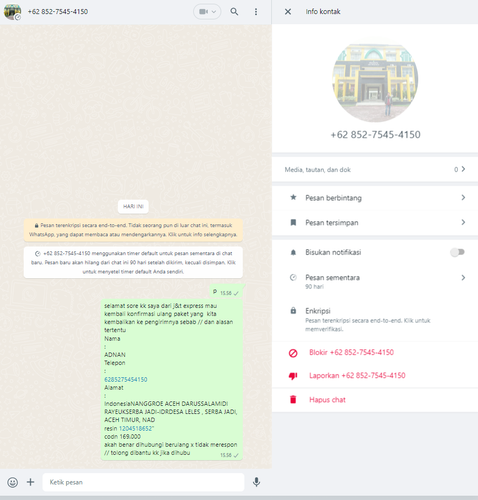The height and width of the screenshot is (500, 478).
Task: Click the Media, tautan, dan dok label
Action: click(x=317, y=170)
